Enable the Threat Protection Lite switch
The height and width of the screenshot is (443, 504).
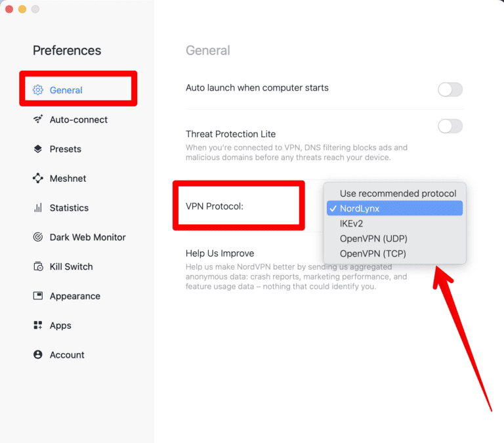450,126
